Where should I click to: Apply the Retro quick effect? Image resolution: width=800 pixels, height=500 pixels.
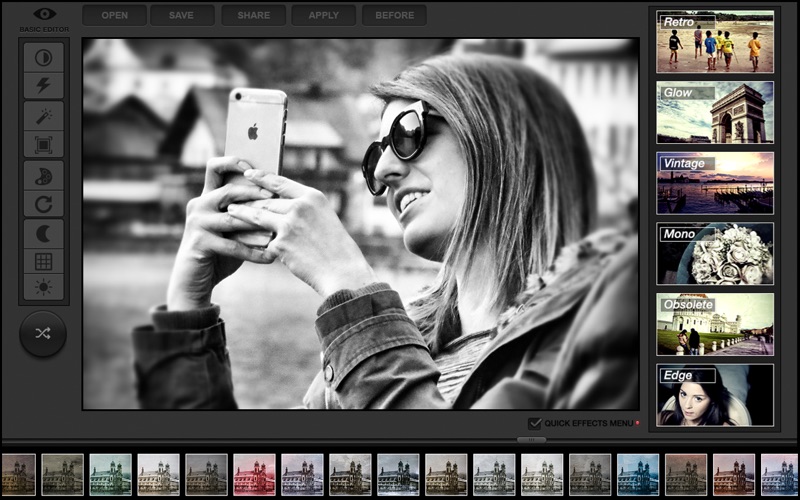pyautogui.click(x=715, y=42)
